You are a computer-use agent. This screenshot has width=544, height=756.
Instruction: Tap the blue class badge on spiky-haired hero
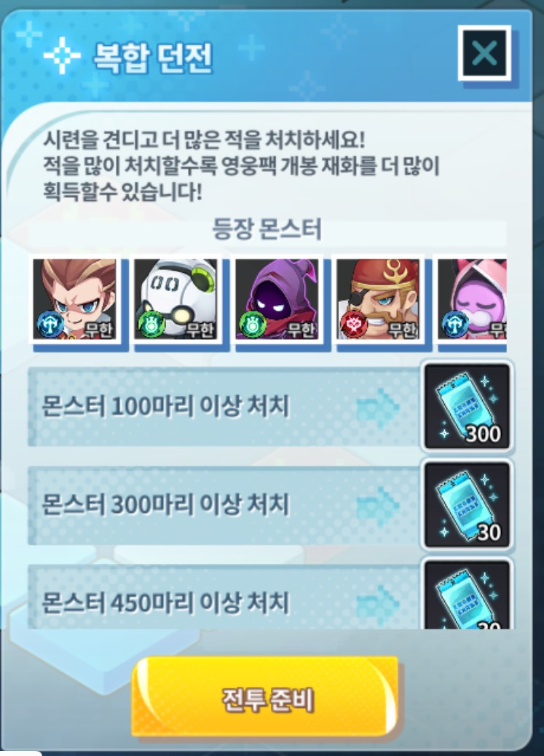pyautogui.click(x=50, y=324)
